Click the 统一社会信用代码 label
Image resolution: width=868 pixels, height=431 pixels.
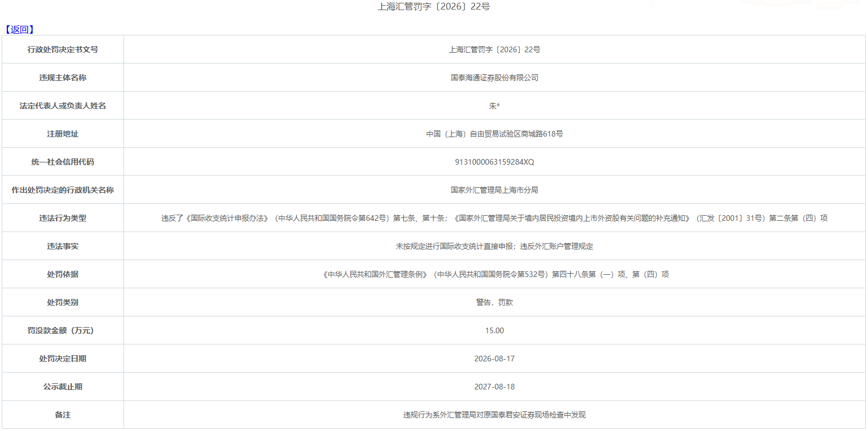click(63, 162)
